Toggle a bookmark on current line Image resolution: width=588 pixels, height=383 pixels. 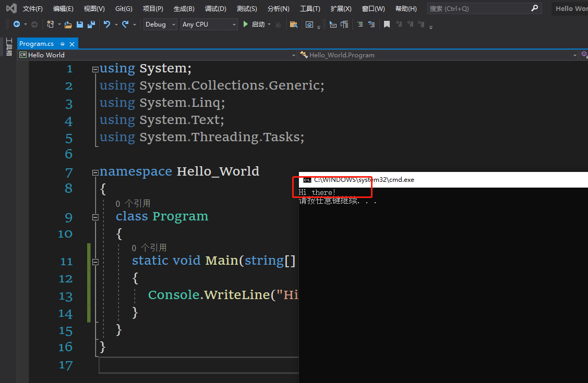coord(387,24)
